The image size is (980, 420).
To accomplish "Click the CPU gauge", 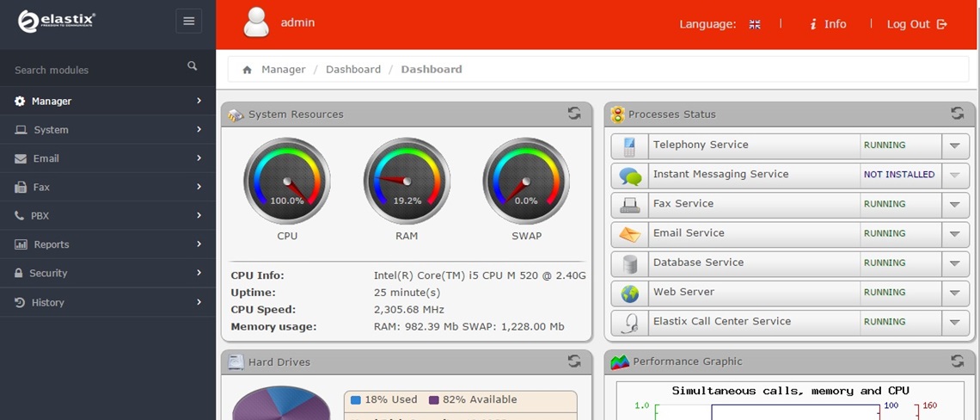I will 287,182.
